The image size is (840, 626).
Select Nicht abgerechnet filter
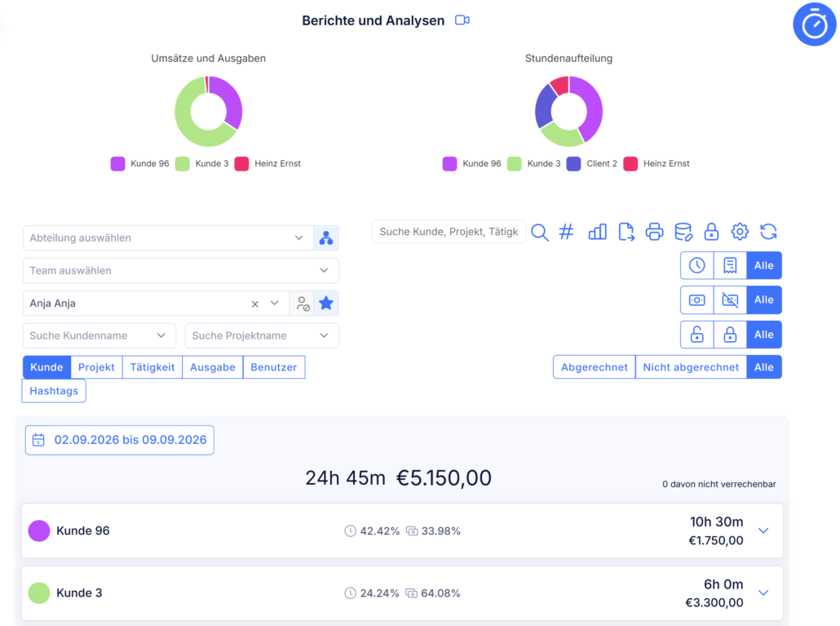pos(691,367)
